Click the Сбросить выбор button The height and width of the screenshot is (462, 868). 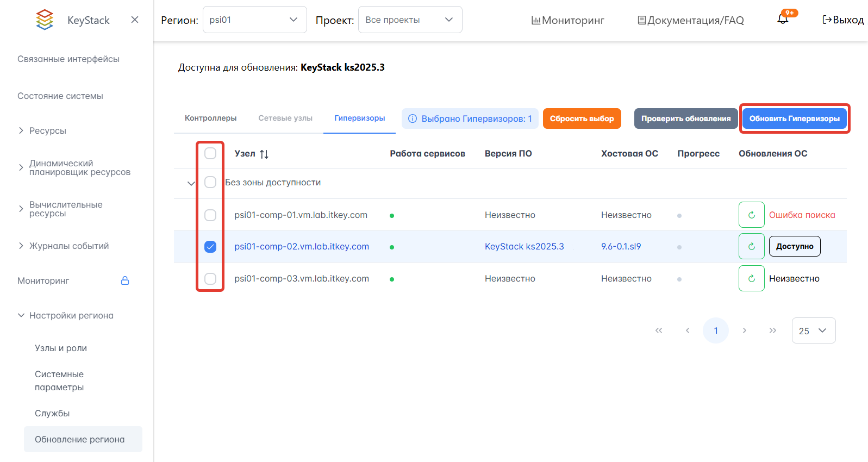coord(582,118)
